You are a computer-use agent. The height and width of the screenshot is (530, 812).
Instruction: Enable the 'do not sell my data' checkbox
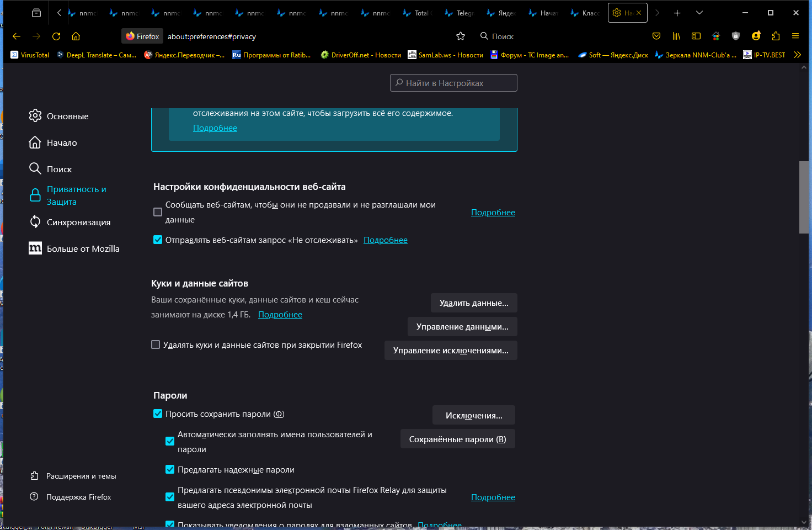pos(158,212)
